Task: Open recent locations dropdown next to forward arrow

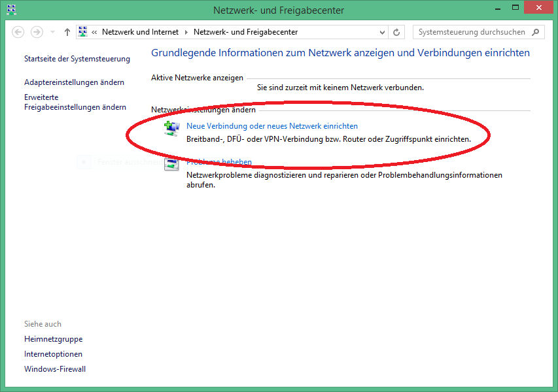Action: coord(53,33)
